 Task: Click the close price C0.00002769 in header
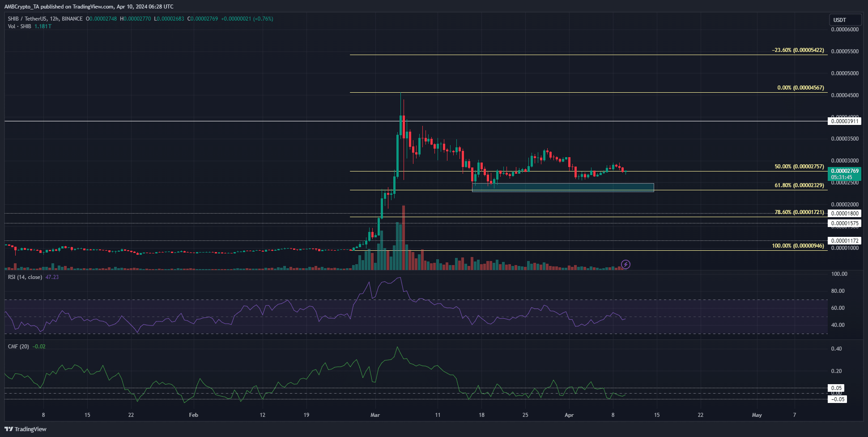[x=203, y=19]
